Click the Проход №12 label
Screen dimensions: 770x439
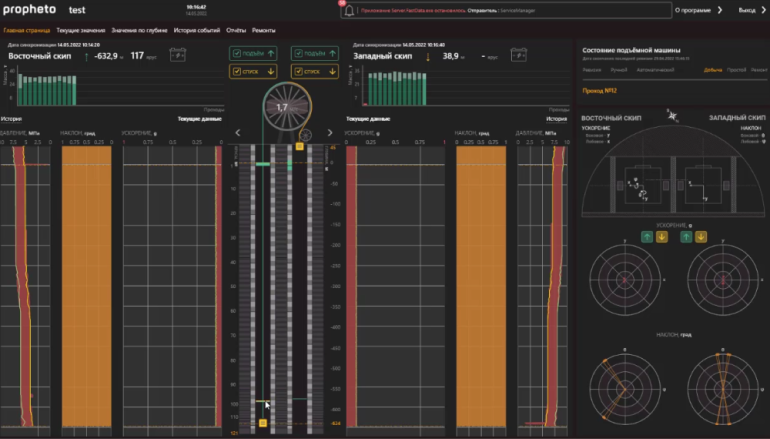point(600,91)
